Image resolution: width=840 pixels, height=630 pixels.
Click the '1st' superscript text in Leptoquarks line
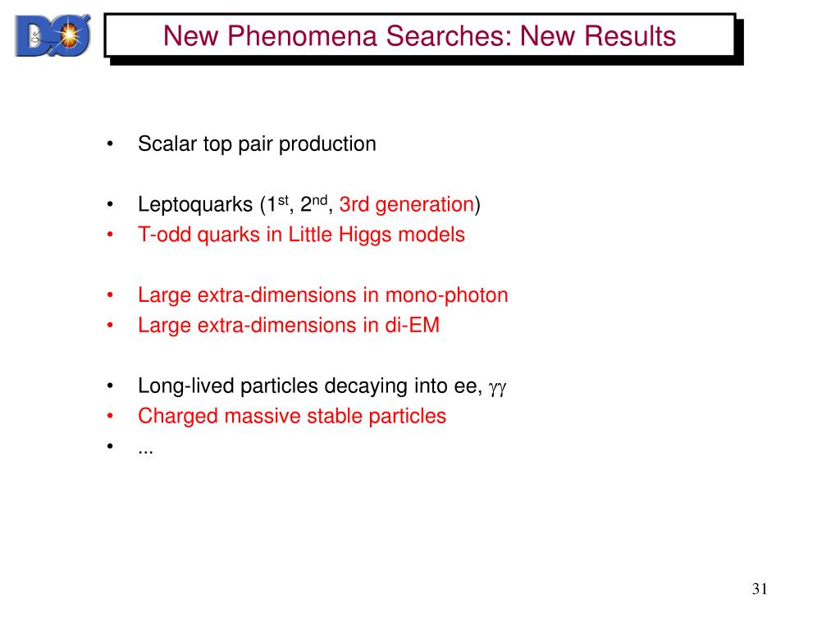pos(277,203)
